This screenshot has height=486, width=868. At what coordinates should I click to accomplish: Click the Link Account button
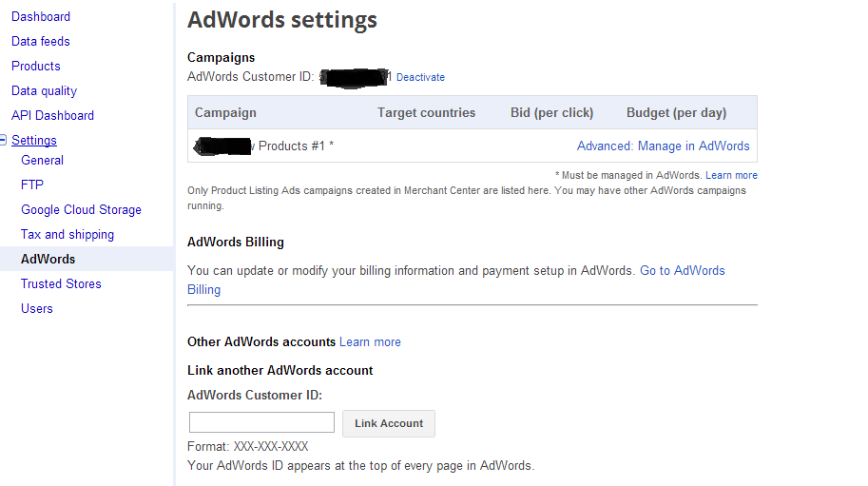coord(389,423)
